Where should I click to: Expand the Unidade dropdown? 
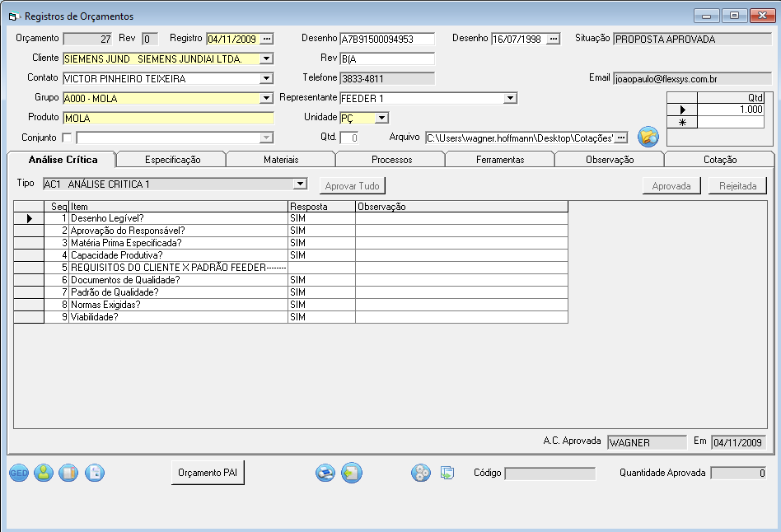(381, 118)
